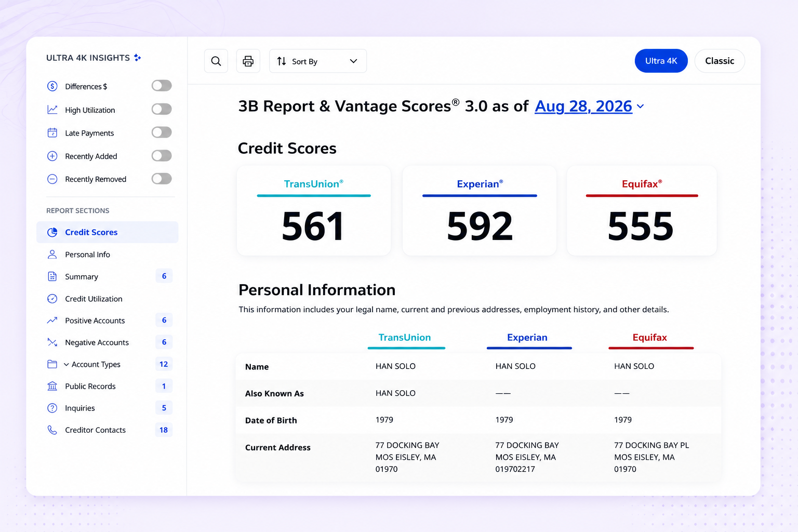This screenshot has width=798, height=532.
Task: Click the Public Records count badge 1
Action: 164,386
